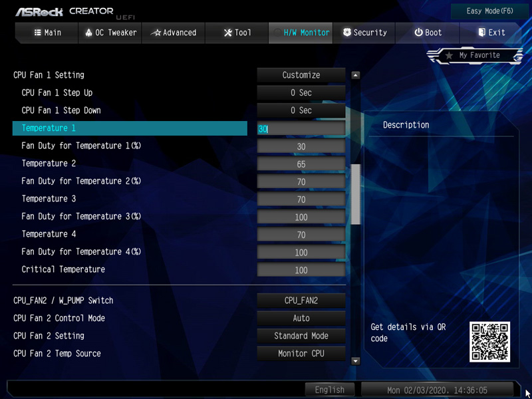Click the Temperature 2 value field
This screenshot has height=399, width=532.
301,164
